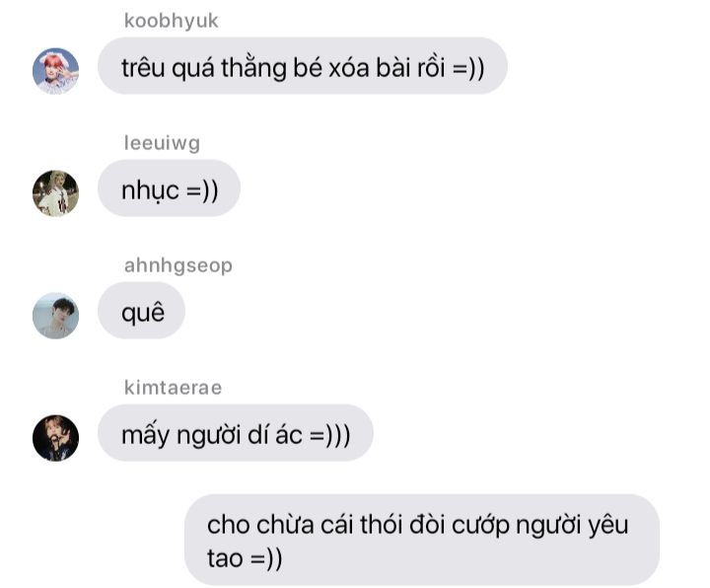Tap the "nhục =))" message bubble
The width and height of the screenshot is (710, 588).
tap(169, 188)
